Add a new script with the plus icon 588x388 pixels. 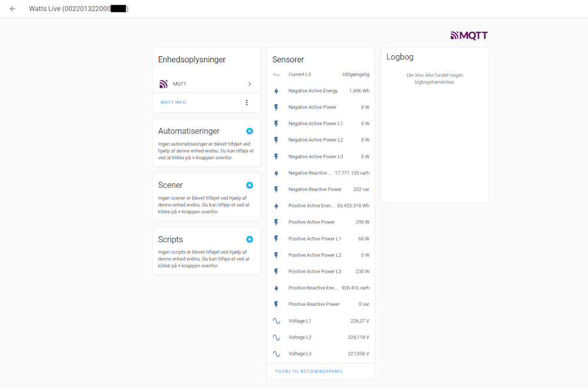click(249, 239)
